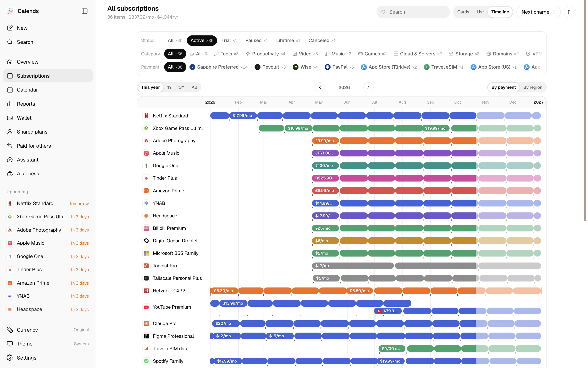Filter payment by Sapphire Preferred
Screen dimensions: 588x368
pos(218,67)
